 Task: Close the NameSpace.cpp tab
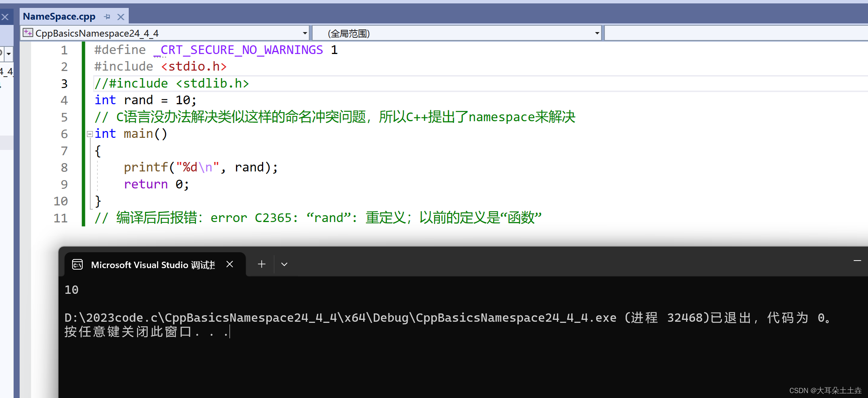click(121, 17)
